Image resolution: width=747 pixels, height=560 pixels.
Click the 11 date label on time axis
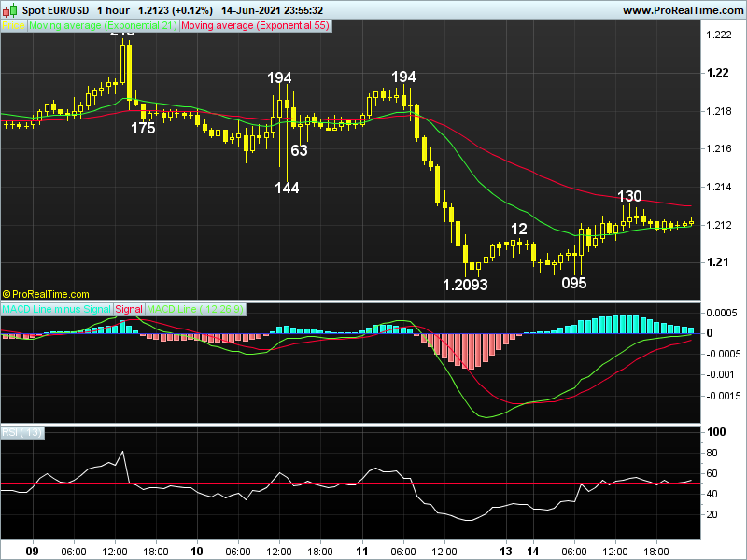tap(362, 552)
